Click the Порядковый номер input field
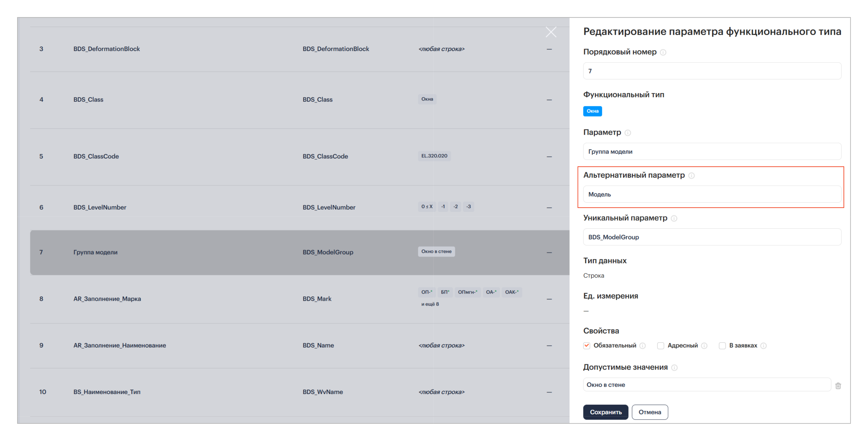 pos(712,71)
